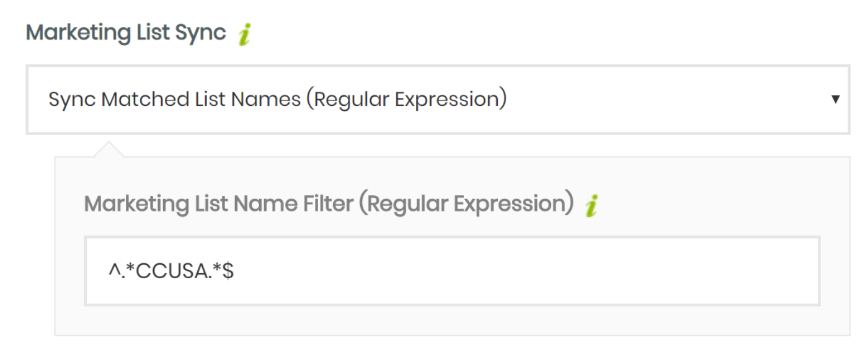Select the '(Regular Expression)' part of filter label
The width and height of the screenshot is (868, 360).
tap(467, 204)
